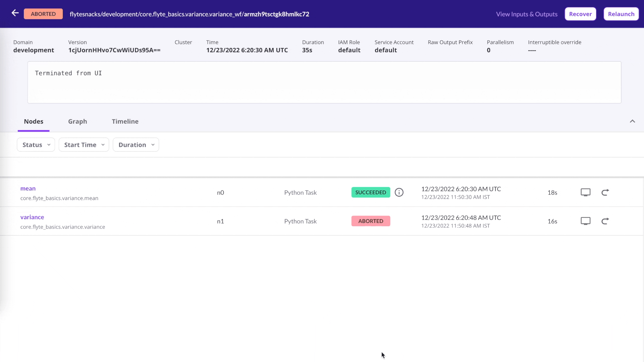Open the mean node details link
The height and width of the screenshot is (362, 644).
pyautogui.click(x=28, y=188)
